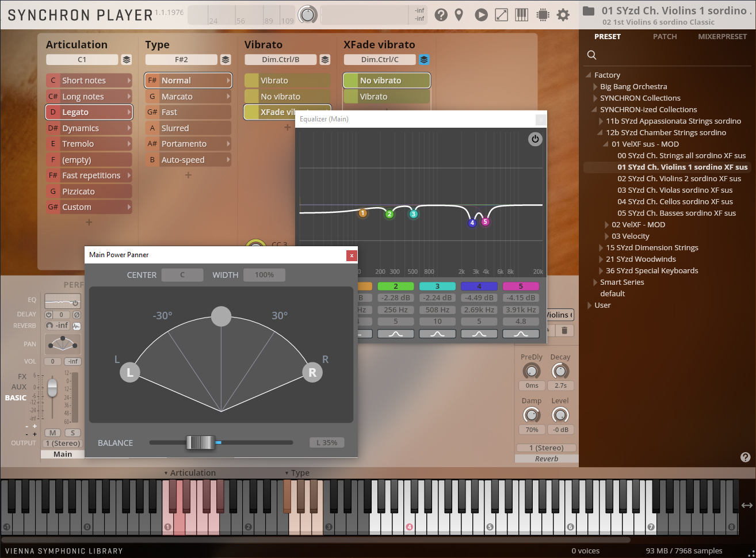Toggle the keyboard display icon in toolbar
Screen dimensions: 756x558
(522, 15)
